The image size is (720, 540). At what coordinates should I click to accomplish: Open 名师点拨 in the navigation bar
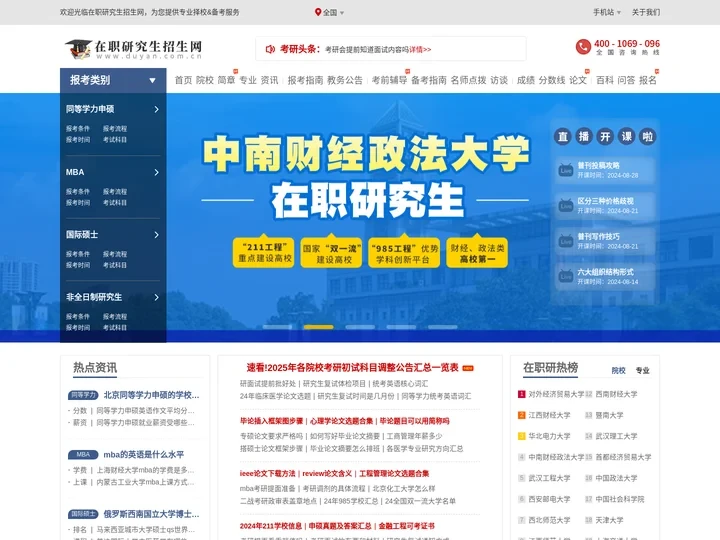coord(468,80)
